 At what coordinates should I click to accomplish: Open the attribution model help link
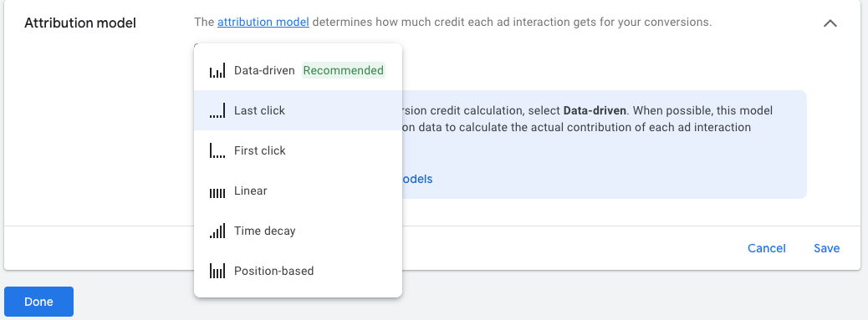(263, 22)
